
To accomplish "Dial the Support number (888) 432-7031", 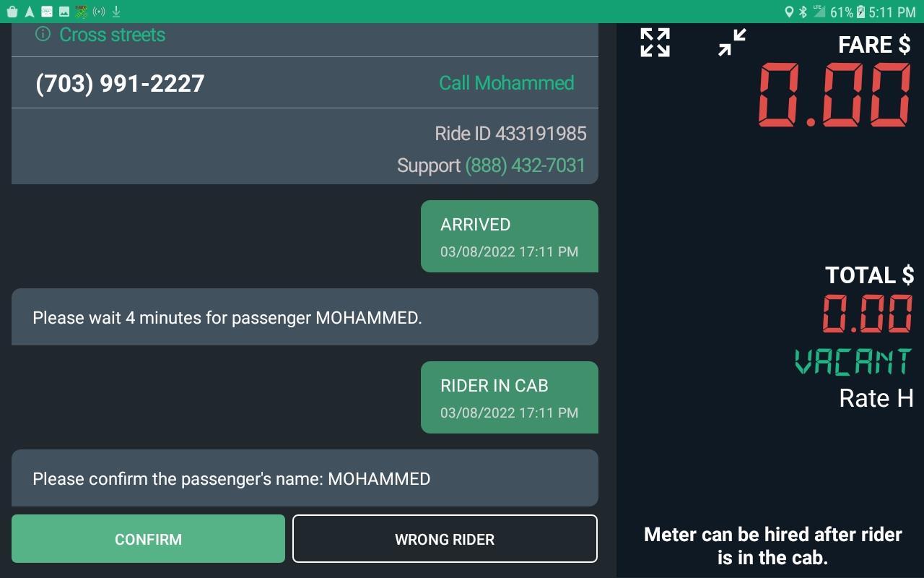I will point(525,165).
